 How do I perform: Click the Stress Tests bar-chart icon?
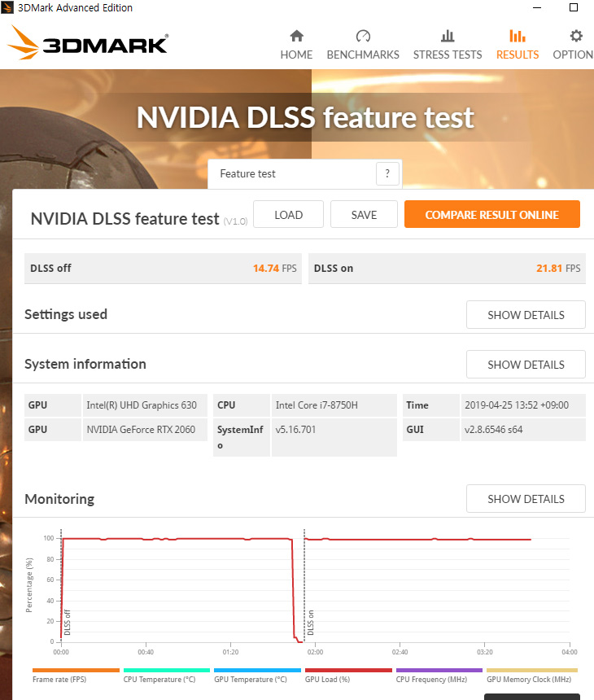[x=448, y=36]
